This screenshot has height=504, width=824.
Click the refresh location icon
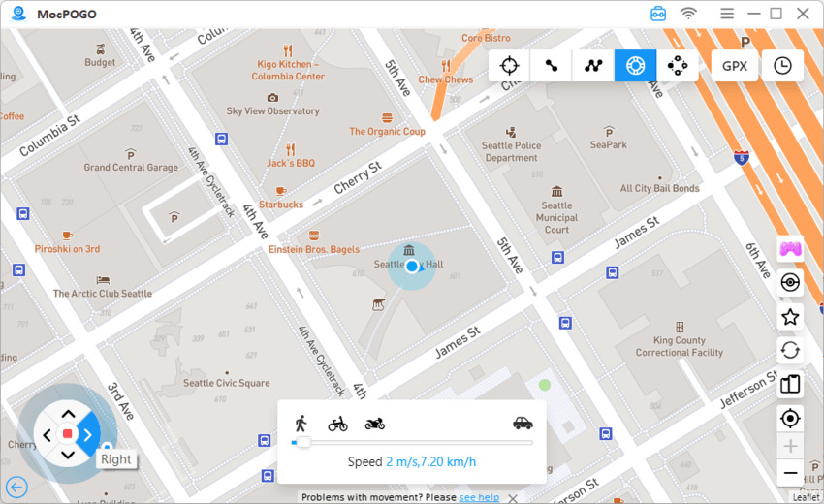pyautogui.click(x=790, y=350)
